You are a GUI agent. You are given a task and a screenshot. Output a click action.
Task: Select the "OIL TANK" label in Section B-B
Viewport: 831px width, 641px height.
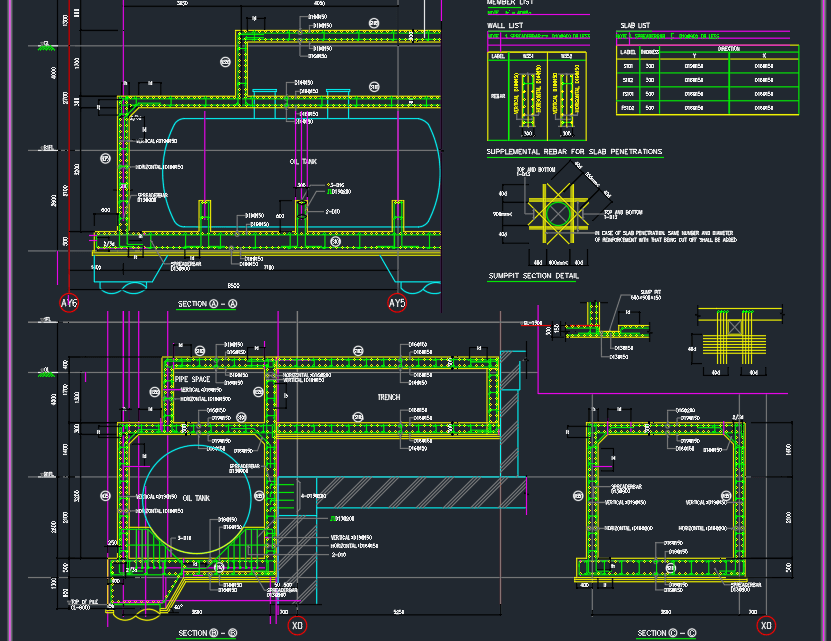pos(196,498)
